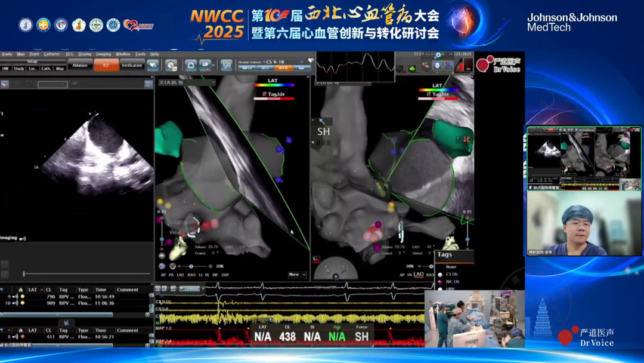Click the catheter status icon beside zero

click(447, 65)
